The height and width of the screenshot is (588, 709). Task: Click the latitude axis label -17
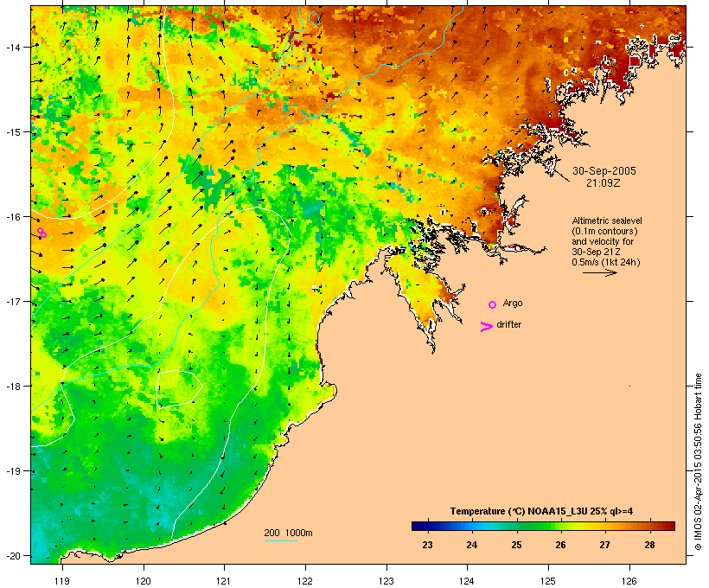click(x=12, y=301)
